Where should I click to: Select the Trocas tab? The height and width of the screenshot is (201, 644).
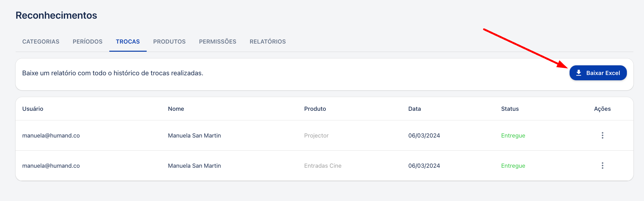128,42
